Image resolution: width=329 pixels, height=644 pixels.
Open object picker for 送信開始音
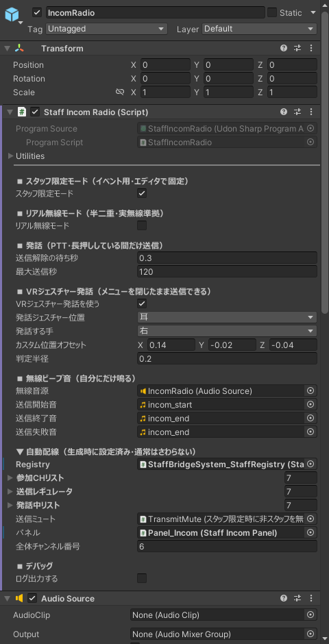[310, 404]
